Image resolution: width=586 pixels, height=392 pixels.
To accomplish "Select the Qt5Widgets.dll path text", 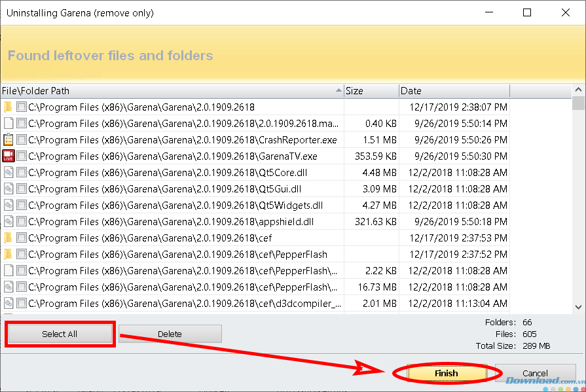I will (175, 205).
